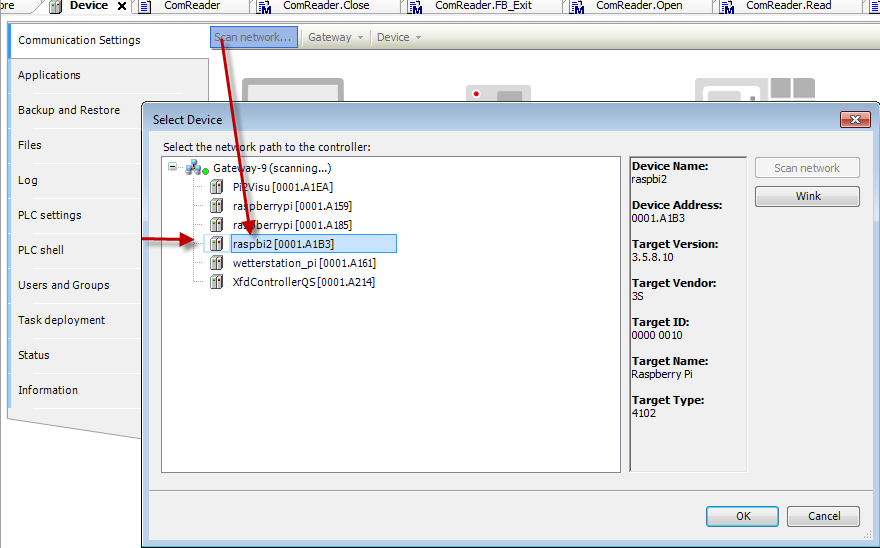The width and height of the screenshot is (880, 548).
Task: Close the Select Device dialog window
Action: click(x=854, y=120)
